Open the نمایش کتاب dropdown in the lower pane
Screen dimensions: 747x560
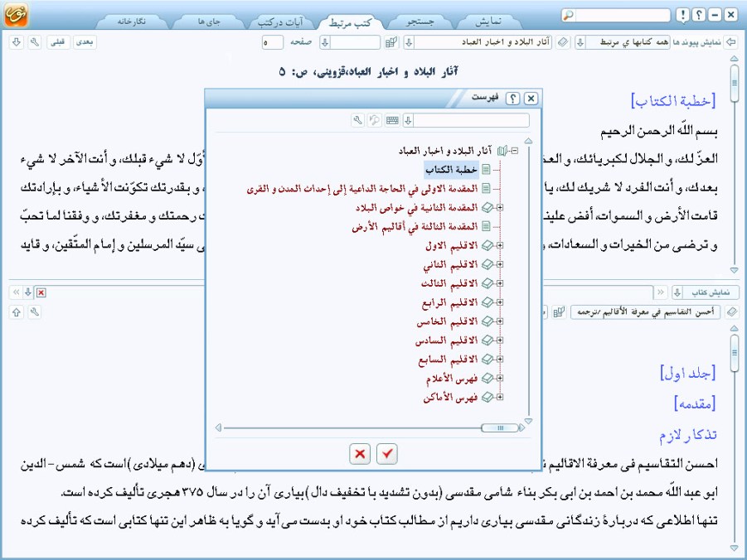[x=677, y=292]
